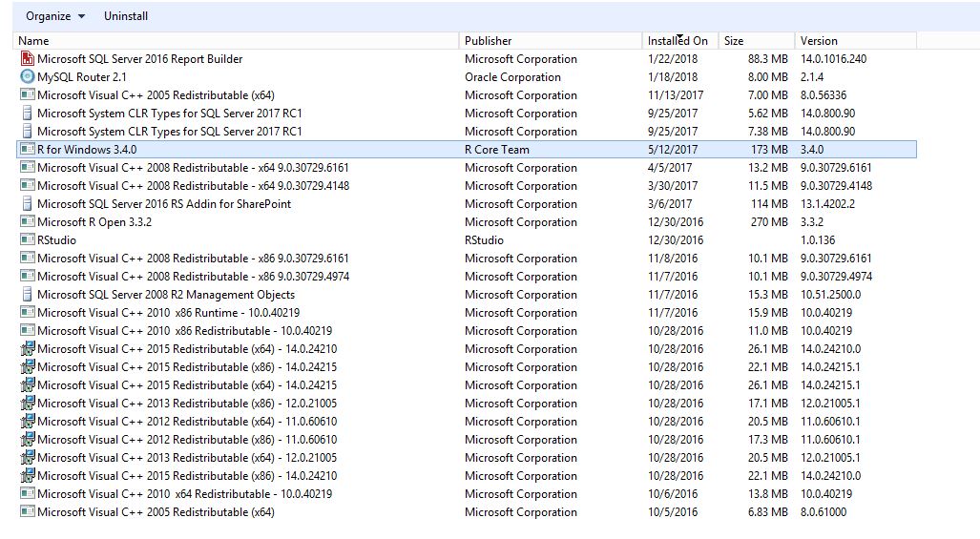Click the 1/22/2018 install date
Screen dimensions: 980x539
[x=673, y=59]
